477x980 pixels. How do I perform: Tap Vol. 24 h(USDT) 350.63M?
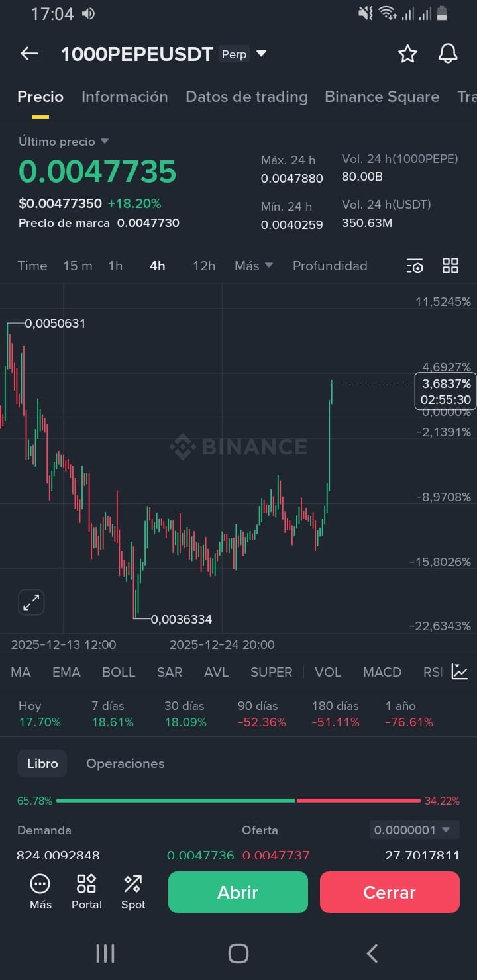click(367, 223)
